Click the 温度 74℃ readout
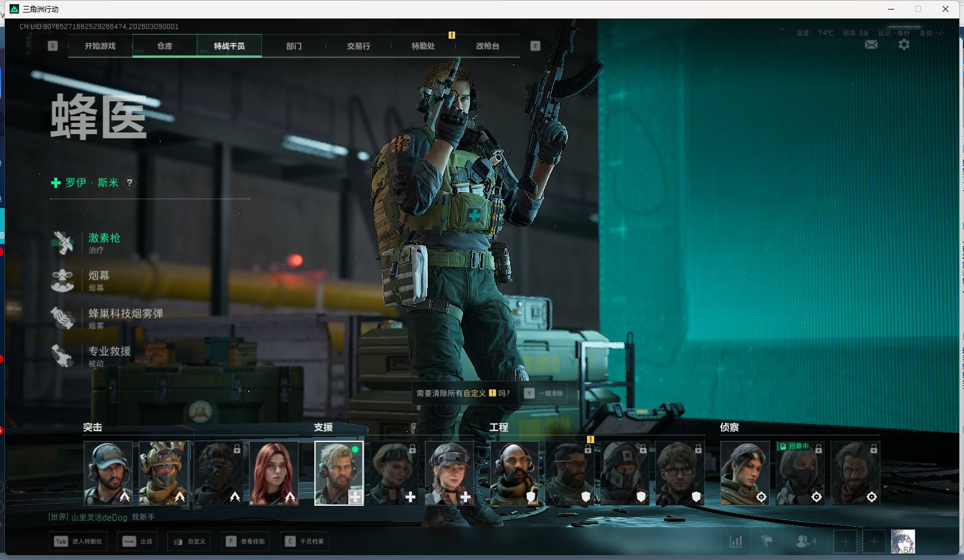 coord(815,33)
